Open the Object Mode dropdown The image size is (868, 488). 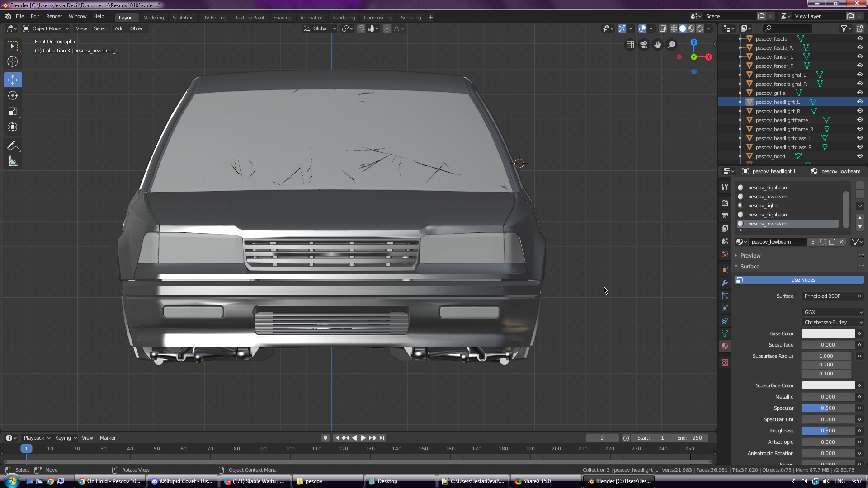pyautogui.click(x=46, y=28)
